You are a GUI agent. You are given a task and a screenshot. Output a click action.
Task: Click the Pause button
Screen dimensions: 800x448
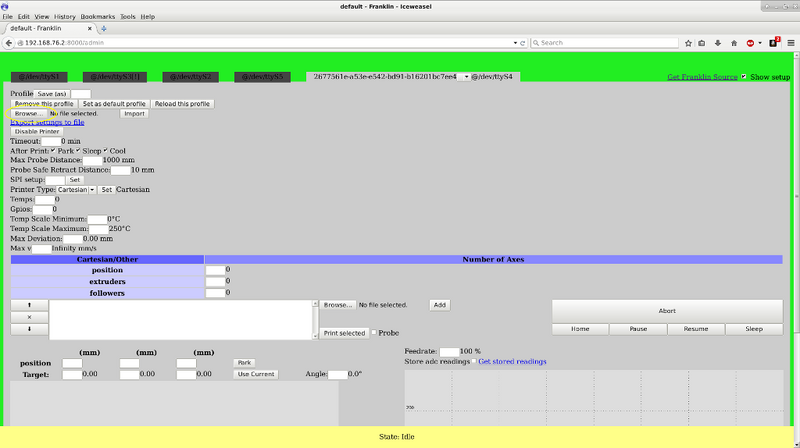(x=638, y=329)
